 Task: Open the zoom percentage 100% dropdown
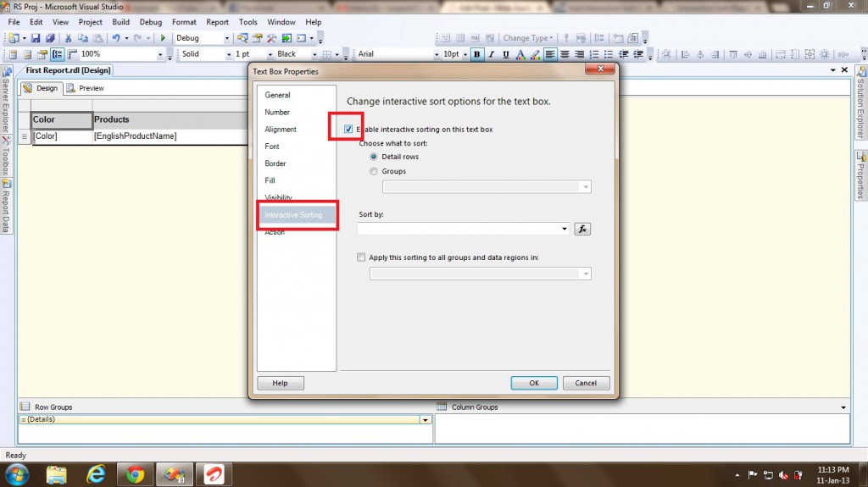pyautogui.click(x=159, y=54)
